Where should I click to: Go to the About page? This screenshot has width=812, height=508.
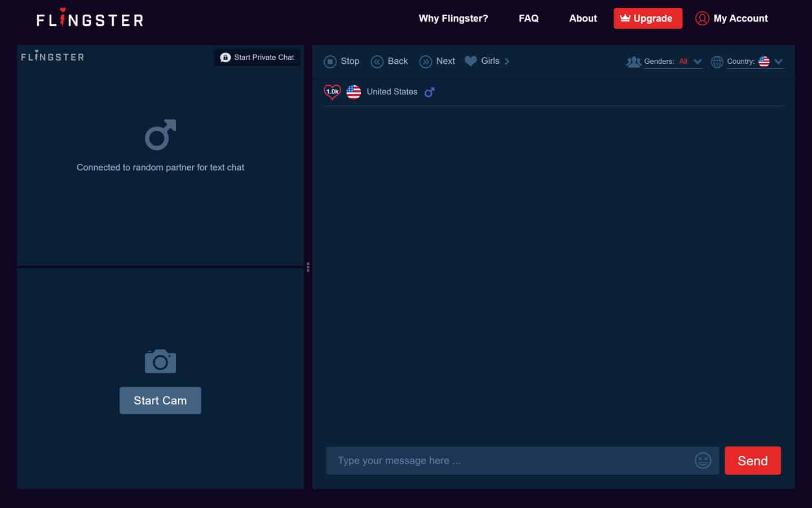pos(582,19)
